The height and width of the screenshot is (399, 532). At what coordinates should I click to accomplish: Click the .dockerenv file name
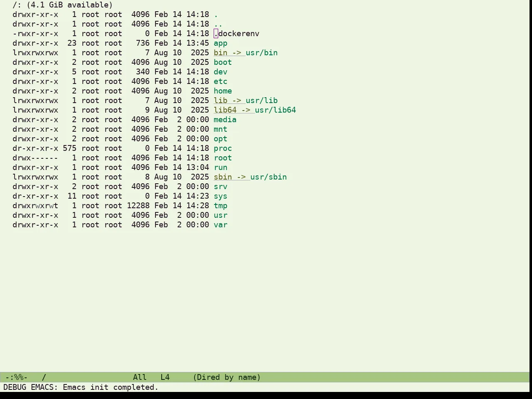pyautogui.click(x=236, y=34)
